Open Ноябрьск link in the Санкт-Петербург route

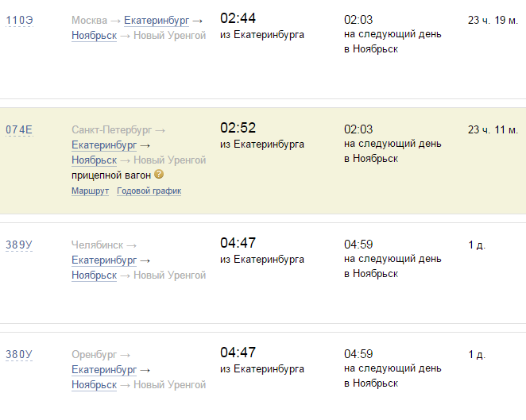pos(94,160)
